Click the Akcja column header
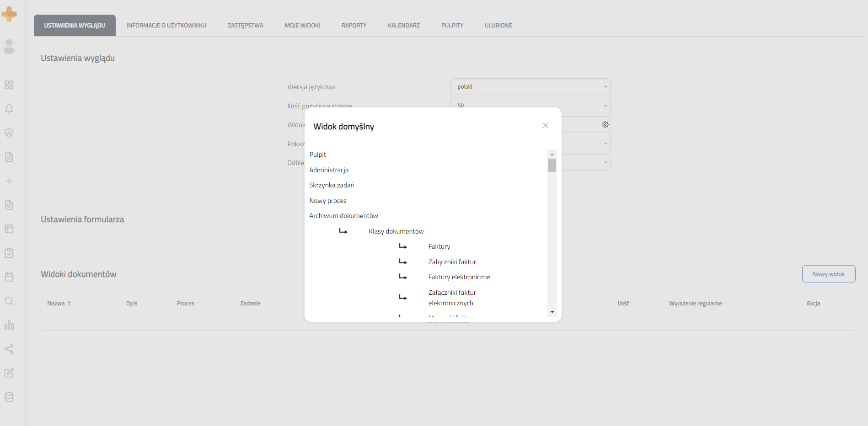 (813, 304)
